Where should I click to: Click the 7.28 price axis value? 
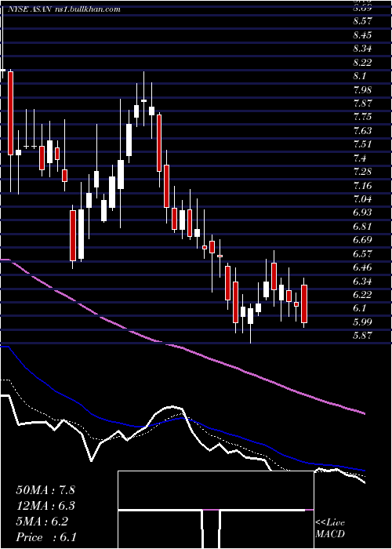pos(362,172)
